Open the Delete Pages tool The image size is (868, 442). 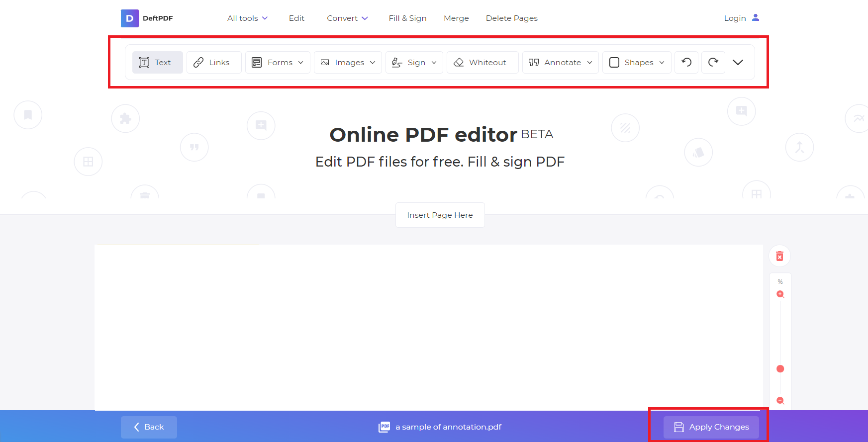pyautogui.click(x=511, y=18)
